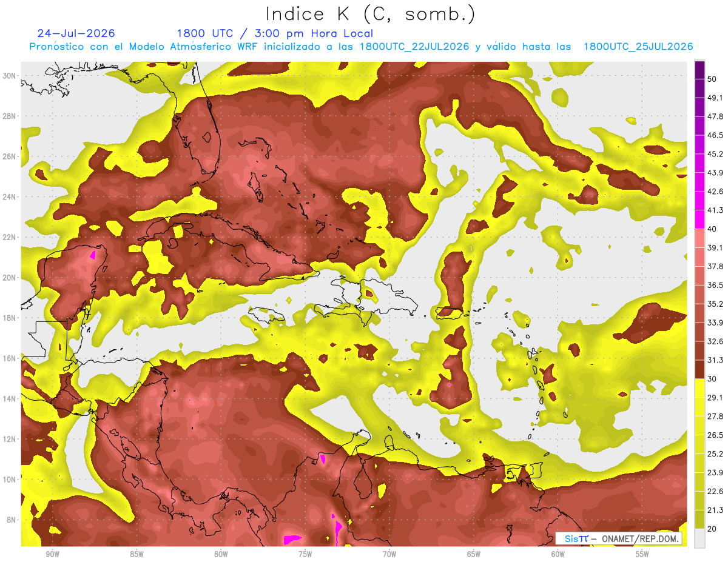Screen dimensions: 728x562
Task: Click the '1800UTC_22JUL2026' initialization timestamp
Action: click(x=414, y=47)
